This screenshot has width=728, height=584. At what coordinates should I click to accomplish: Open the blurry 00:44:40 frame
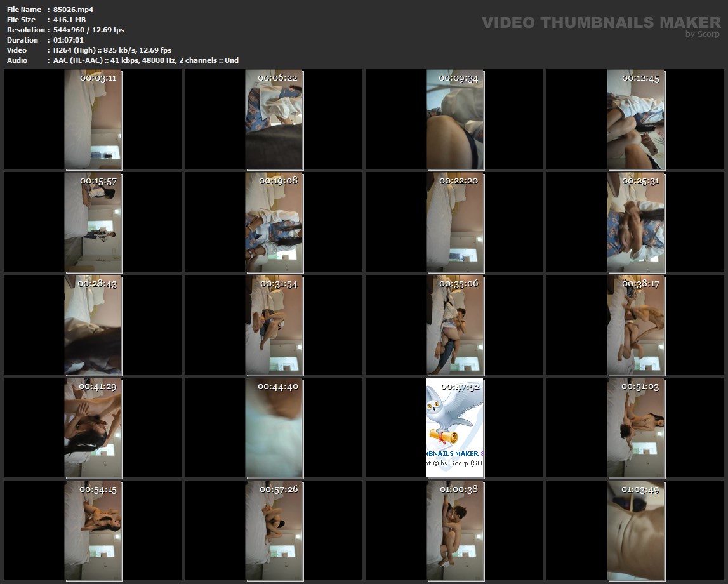pyautogui.click(x=274, y=428)
